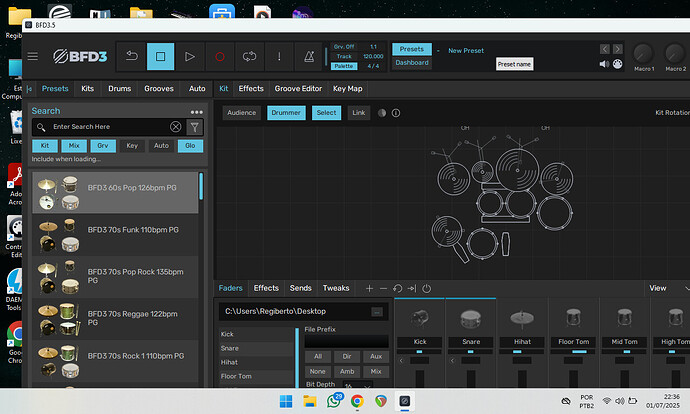Select the BFD3 60s Pop 126bpm PG preset
This screenshot has height=414, width=690.
pos(115,193)
